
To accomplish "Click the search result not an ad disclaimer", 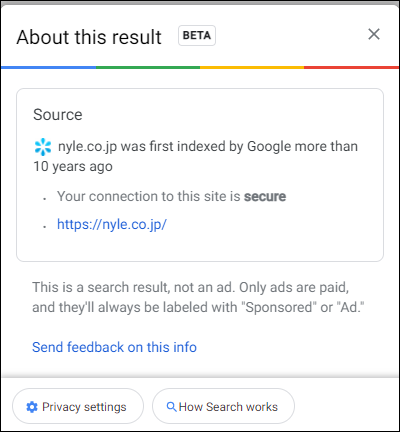I will (198, 297).
